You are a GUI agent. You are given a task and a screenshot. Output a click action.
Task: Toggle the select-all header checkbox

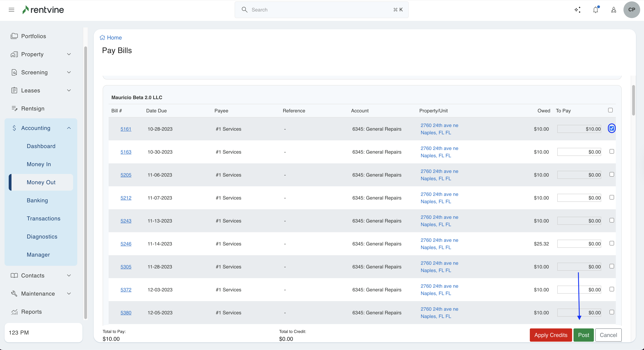coord(610,110)
